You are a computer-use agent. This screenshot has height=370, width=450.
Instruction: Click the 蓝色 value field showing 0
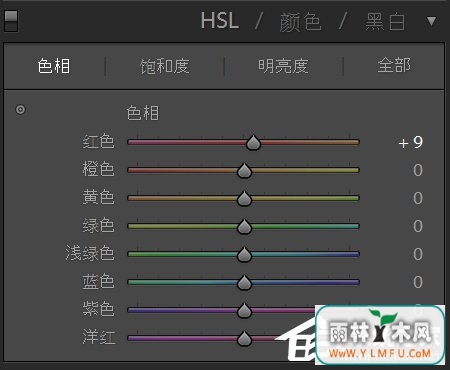coord(418,282)
